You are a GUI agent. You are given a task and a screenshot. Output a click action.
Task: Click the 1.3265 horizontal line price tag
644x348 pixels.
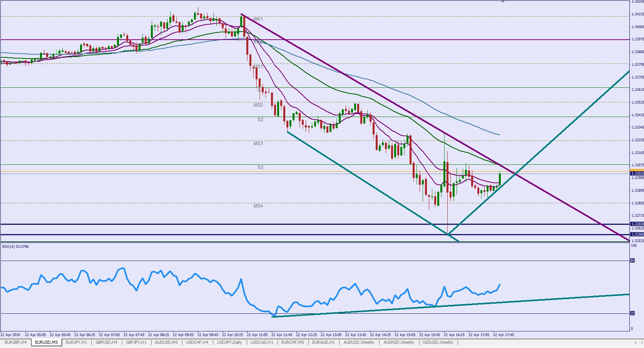[637, 224]
